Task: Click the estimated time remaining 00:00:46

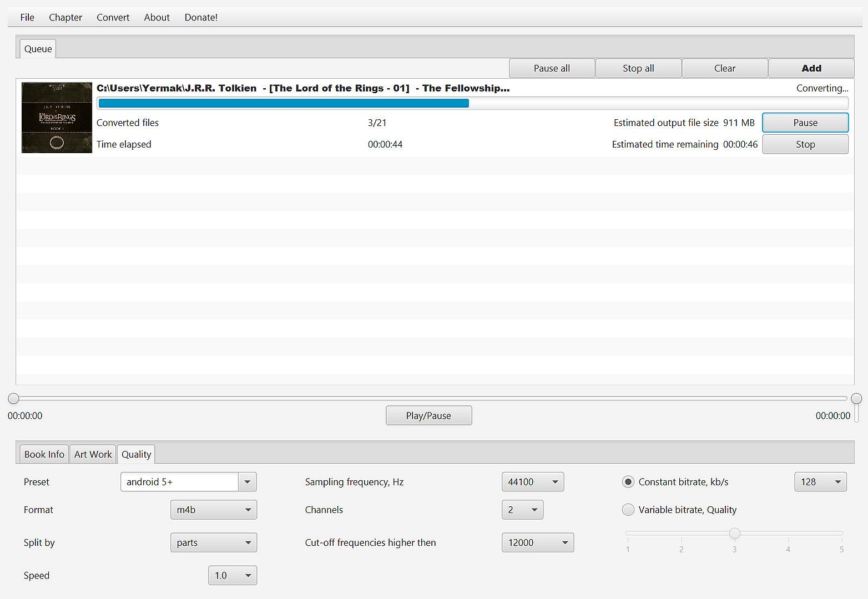Action: pyautogui.click(x=740, y=144)
